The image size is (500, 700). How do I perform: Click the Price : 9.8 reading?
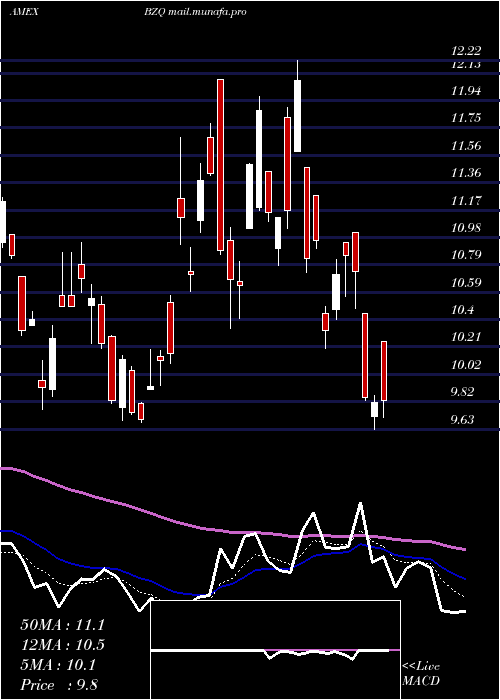[59, 685]
